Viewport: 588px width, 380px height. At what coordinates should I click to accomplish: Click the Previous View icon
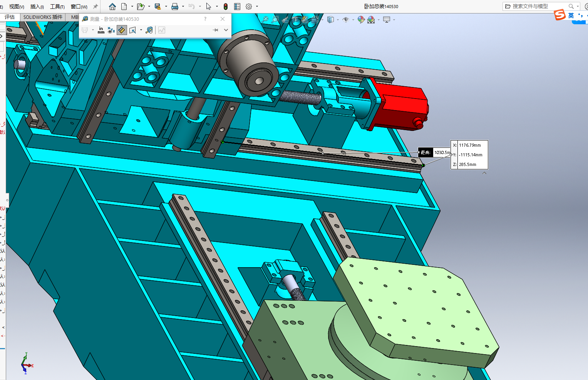(x=285, y=19)
